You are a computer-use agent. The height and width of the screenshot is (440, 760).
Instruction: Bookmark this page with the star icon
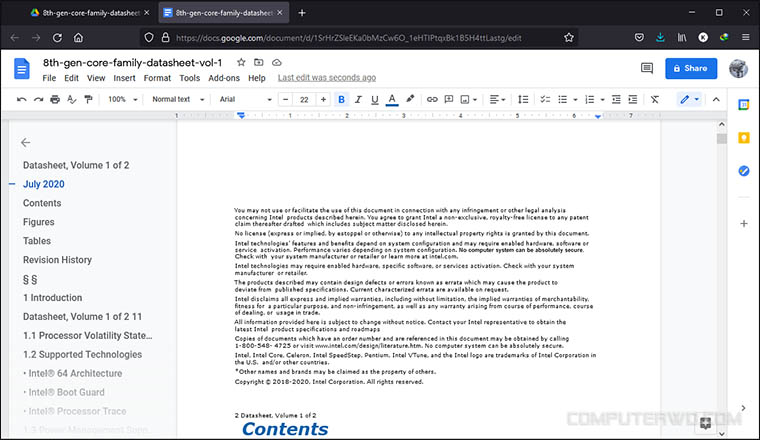coord(569,37)
